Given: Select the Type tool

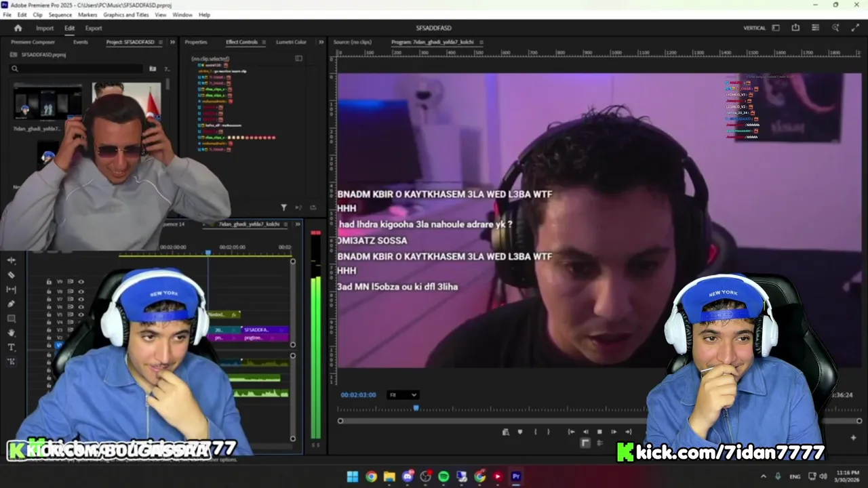Looking at the screenshot, I should point(11,347).
